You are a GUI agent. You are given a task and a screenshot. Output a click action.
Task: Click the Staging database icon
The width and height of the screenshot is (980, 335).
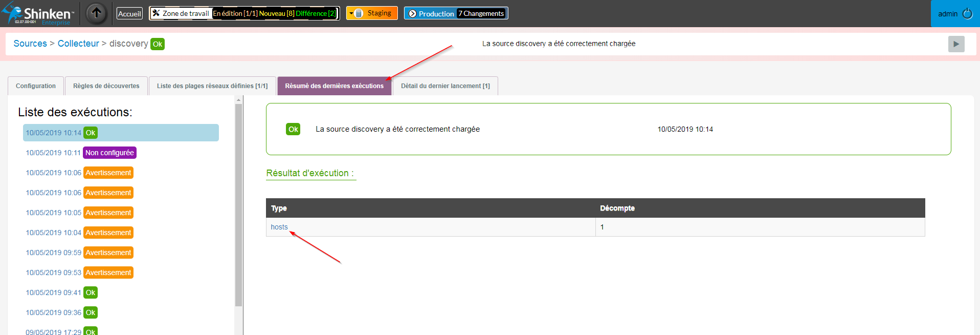coord(359,13)
